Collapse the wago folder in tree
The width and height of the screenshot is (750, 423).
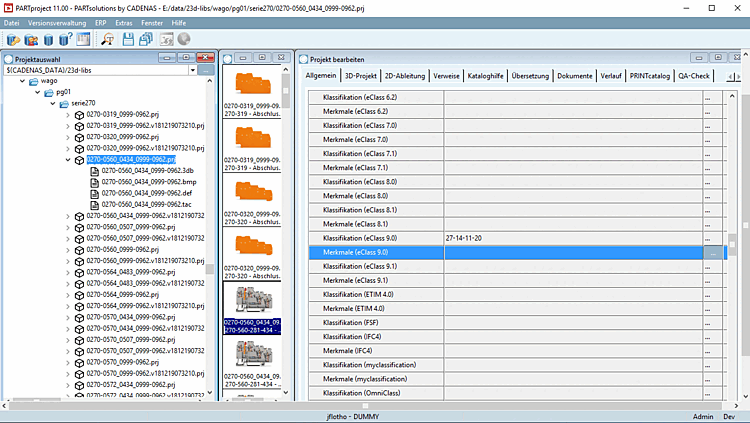[x=23, y=82]
